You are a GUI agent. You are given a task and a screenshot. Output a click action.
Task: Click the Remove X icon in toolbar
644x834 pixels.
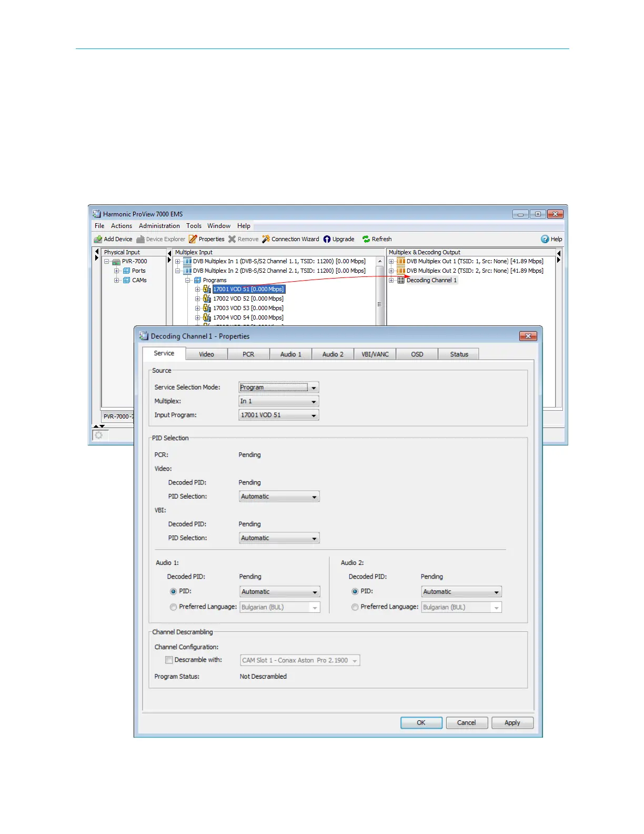232,239
